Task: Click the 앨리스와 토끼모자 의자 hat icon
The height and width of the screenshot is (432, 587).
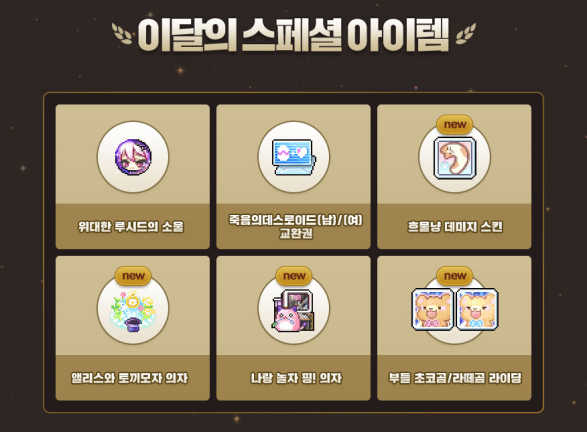Action: point(133,313)
